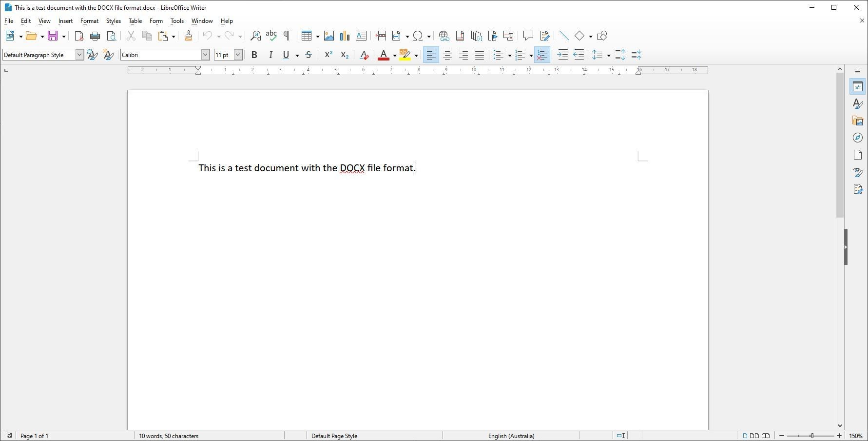Screen dimensions: 868x441
Task: Clear direct formatting
Action: click(364, 55)
